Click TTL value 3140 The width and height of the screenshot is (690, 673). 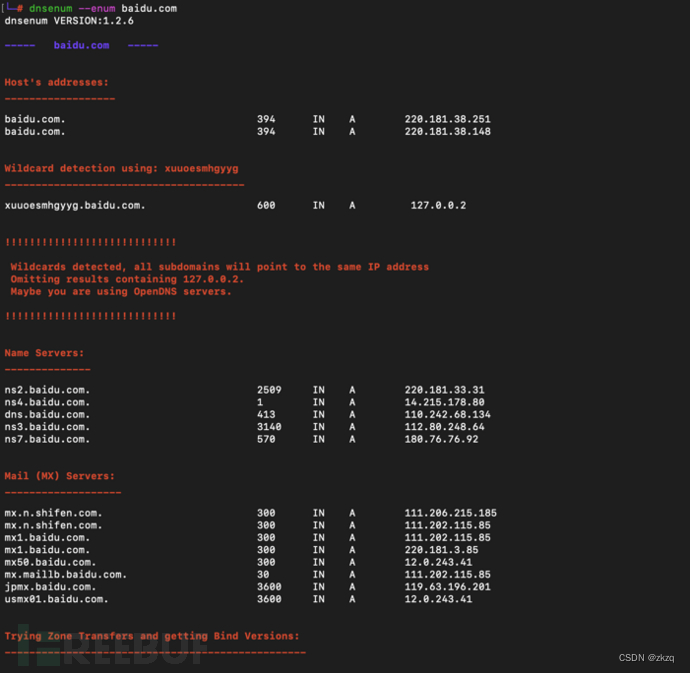(x=269, y=427)
